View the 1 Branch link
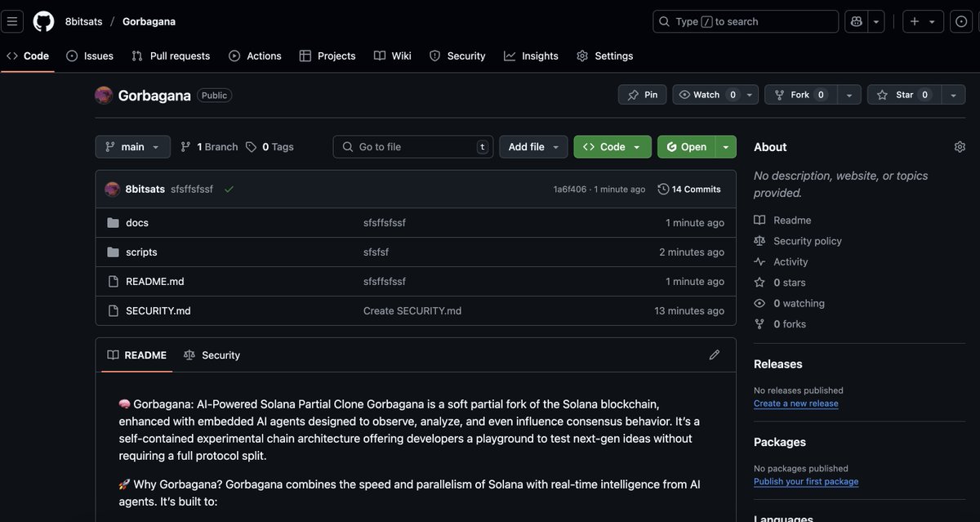 (x=209, y=147)
